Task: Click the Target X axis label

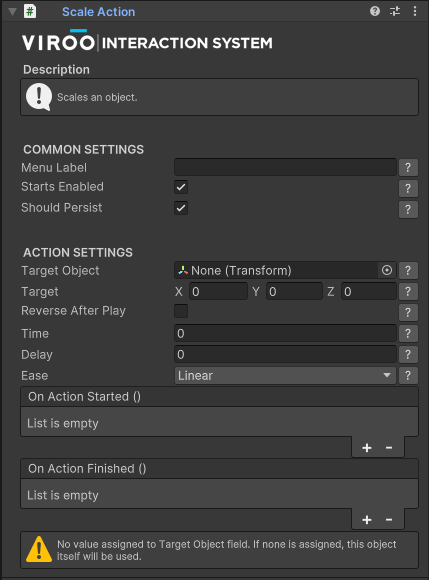Action: [179, 292]
